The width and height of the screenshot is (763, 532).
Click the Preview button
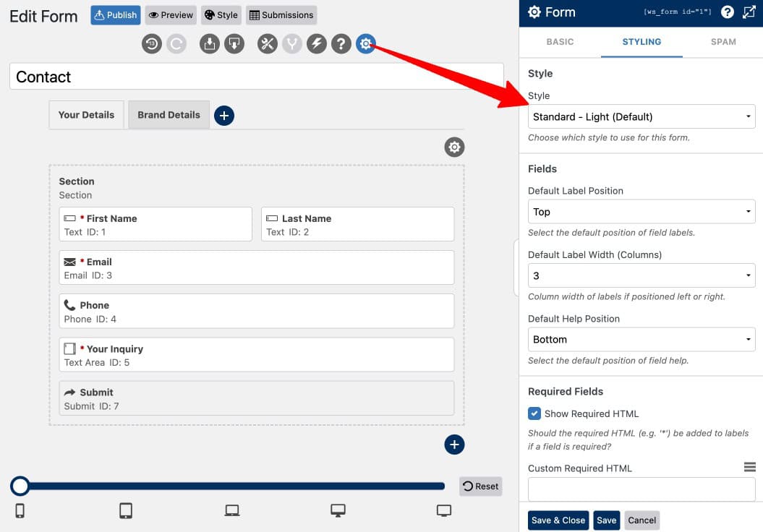pos(171,15)
